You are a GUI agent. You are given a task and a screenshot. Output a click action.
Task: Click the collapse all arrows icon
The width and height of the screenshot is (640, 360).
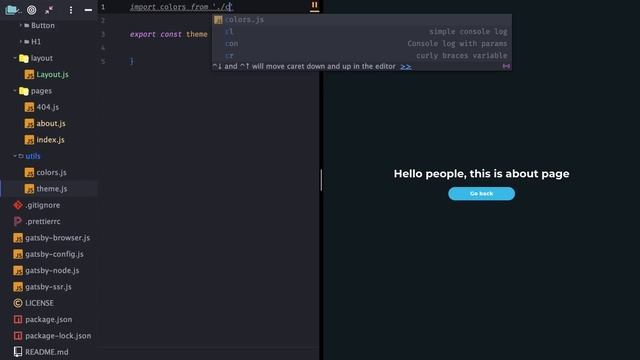coord(49,10)
